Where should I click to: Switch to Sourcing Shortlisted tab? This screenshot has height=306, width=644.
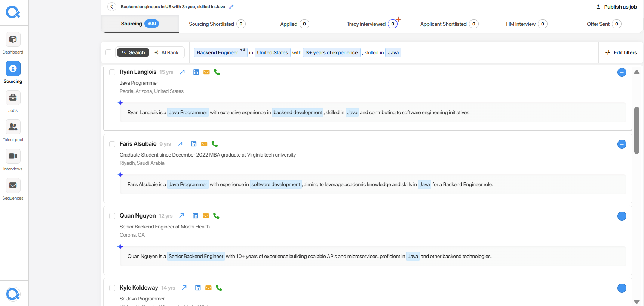point(217,24)
